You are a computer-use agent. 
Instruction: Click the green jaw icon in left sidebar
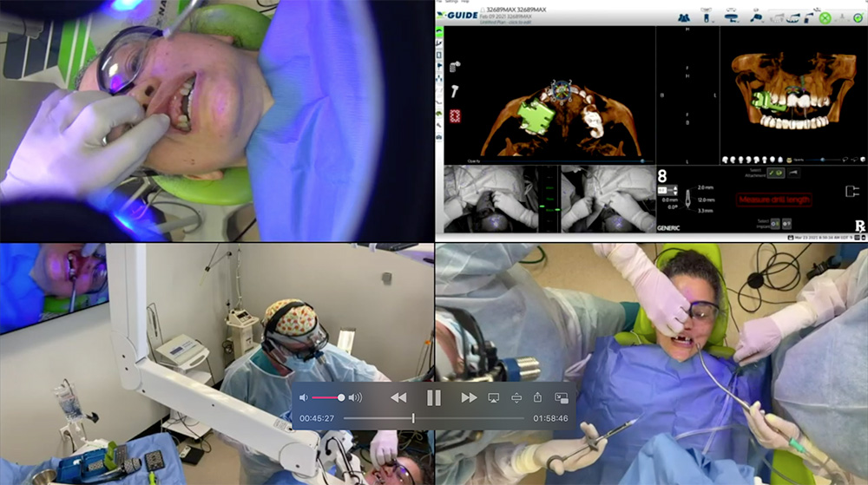tap(439, 114)
